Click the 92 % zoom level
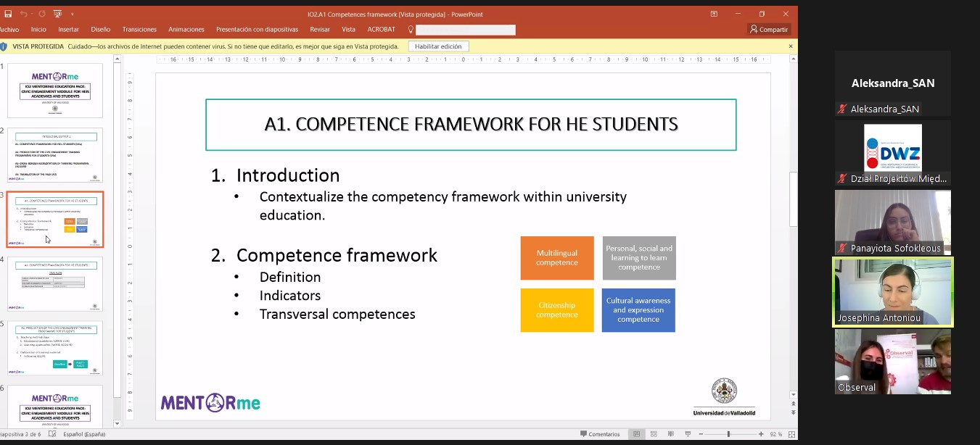The width and height of the screenshot is (980, 445). [775, 434]
